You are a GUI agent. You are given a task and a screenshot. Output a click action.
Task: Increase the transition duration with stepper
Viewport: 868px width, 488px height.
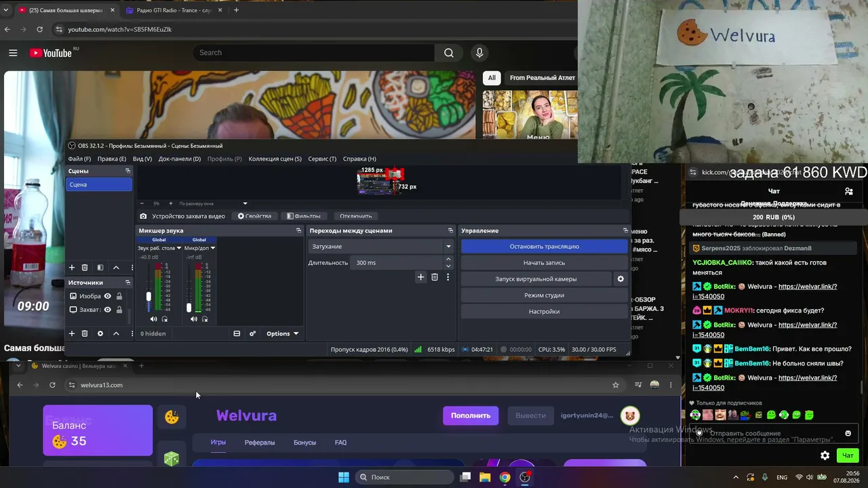coord(448,260)
